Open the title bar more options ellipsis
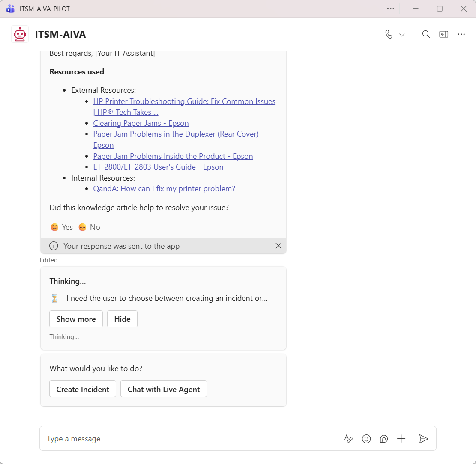 [x=390, y=9]
